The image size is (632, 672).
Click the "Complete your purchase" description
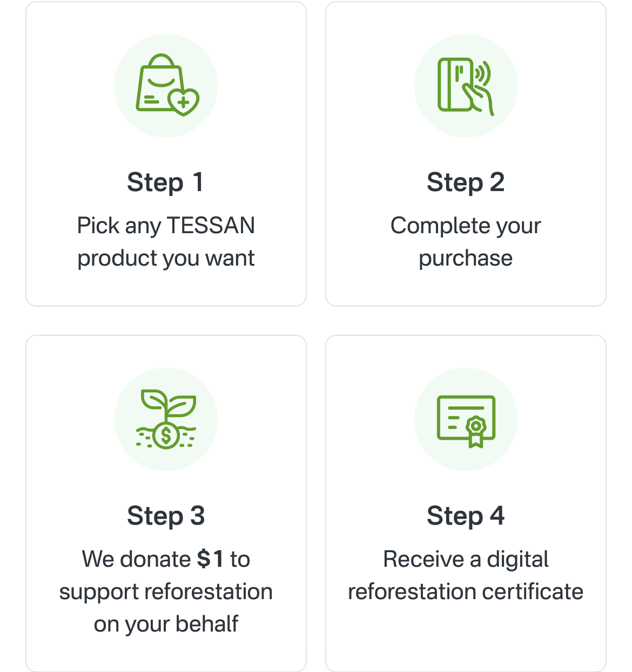tap(466, 241)
